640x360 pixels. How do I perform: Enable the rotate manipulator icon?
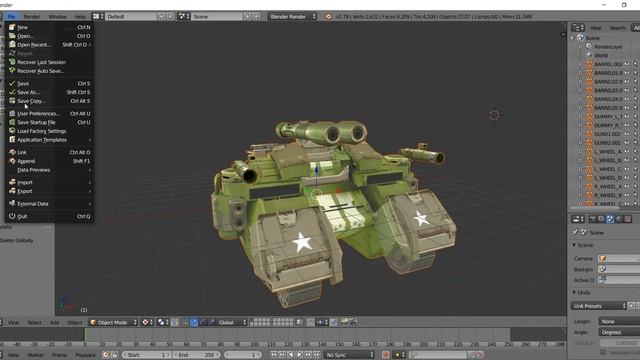(203, 322)
